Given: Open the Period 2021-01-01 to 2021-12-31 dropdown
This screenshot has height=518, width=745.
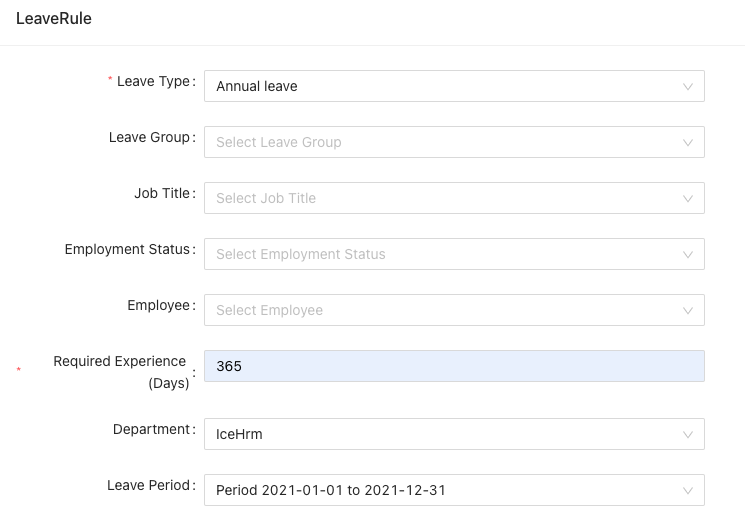Looking at the screenshot, I should tap(454, 490).
